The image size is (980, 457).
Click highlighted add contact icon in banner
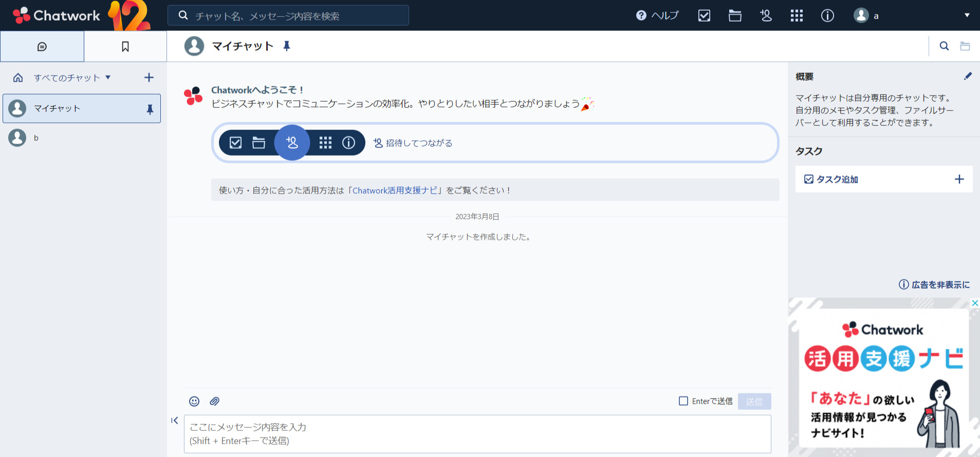[x=292, y=143]
